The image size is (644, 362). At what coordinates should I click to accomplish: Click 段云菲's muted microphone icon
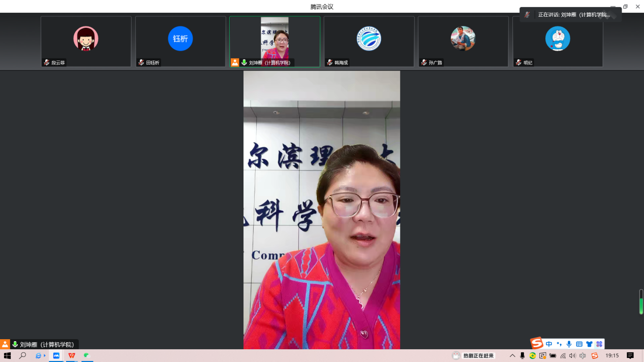47,62
